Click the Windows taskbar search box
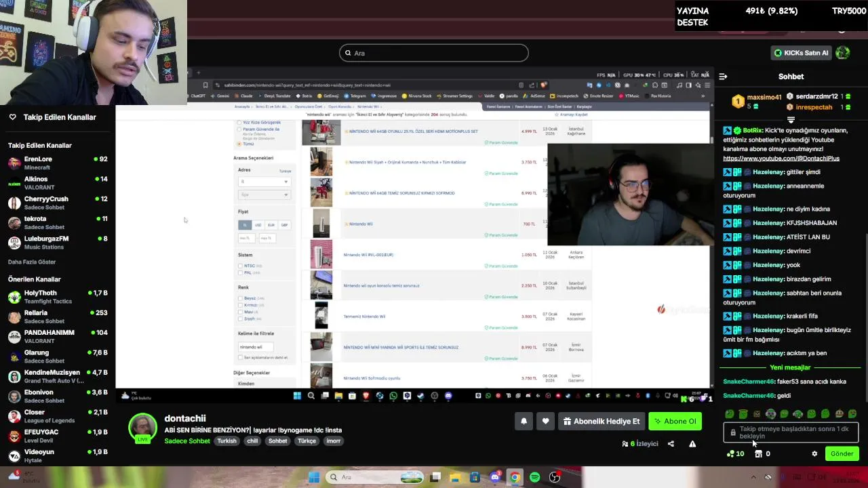This screenshot has width=868, height=488. pyautogui.click(x=374, y=477)
